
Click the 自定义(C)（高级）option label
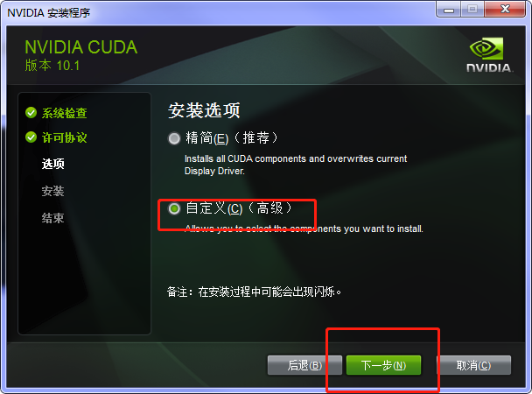point(239,208)
